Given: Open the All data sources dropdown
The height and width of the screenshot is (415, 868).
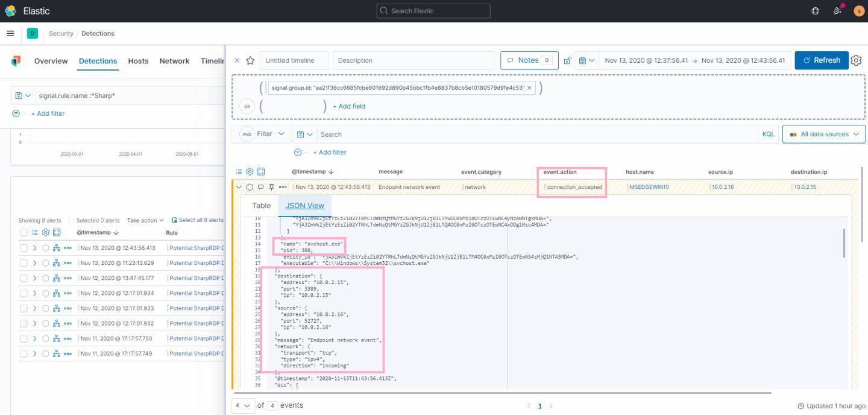Looking at the screenshot, I should tap(823, 134).
